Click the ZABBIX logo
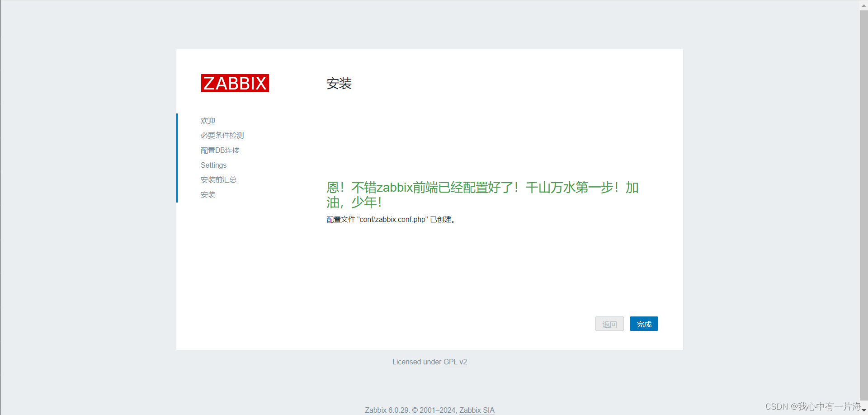This screenshot has width=868, height=415. (x=235, y=83)
